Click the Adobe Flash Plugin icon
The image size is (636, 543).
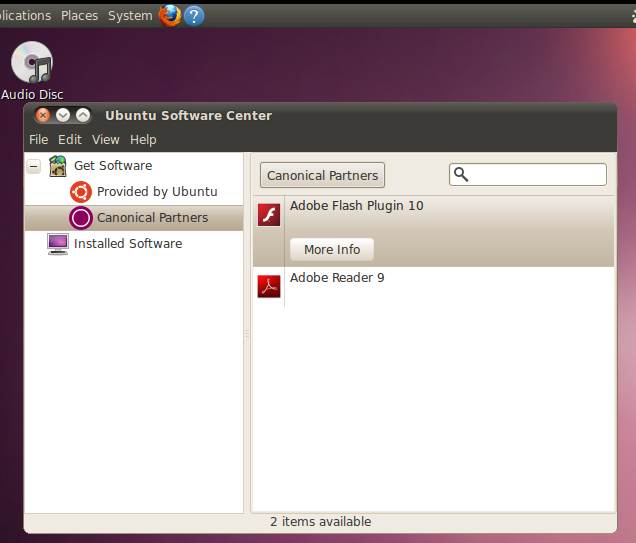pos(269,215)
